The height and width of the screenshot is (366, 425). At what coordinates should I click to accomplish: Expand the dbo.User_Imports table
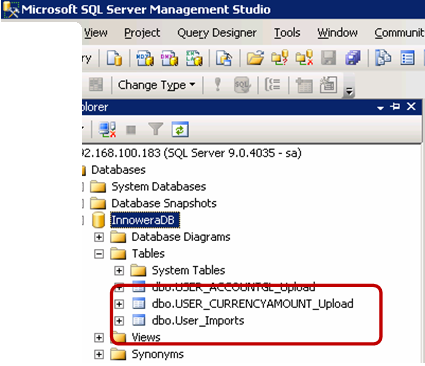pyautogui.click(x=119, y=321)
